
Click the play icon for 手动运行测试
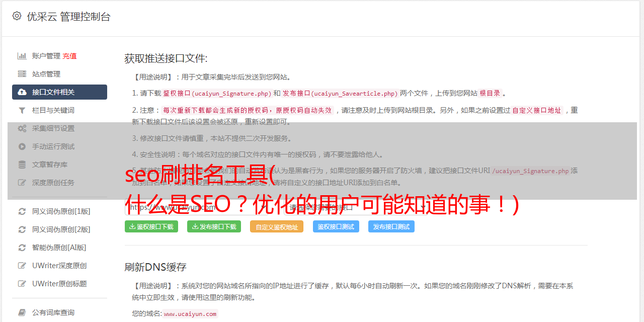coord(22,146)
